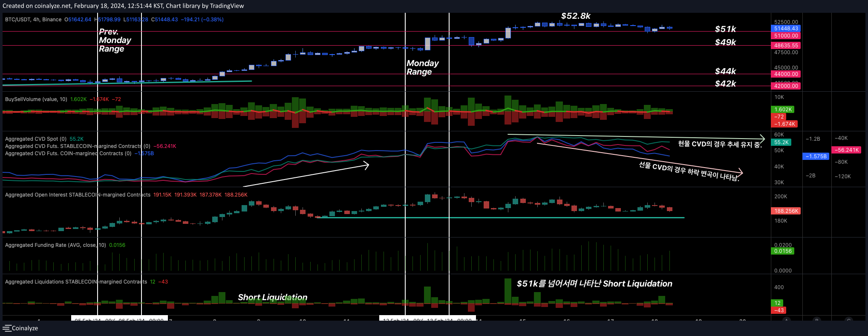
Task: Select the Aggregated CVD Spot legend
Action: pyautogui.click(x=36, y=139)
